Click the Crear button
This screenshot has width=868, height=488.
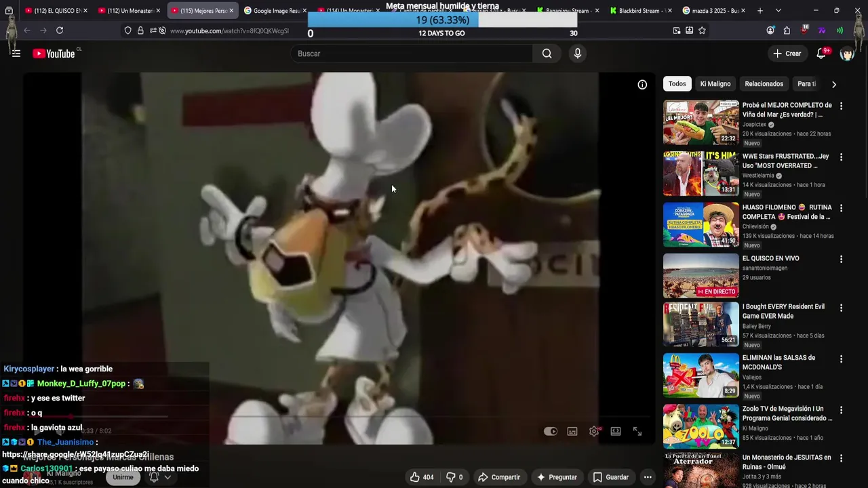pos(787,54)
